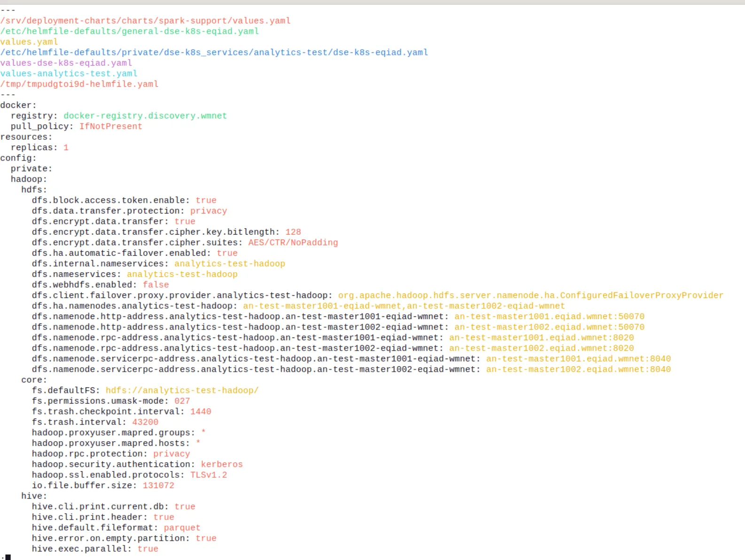Viewport: 745px width, 560px height.
Task: Click the umask-mode value 027
Action: 182,401
